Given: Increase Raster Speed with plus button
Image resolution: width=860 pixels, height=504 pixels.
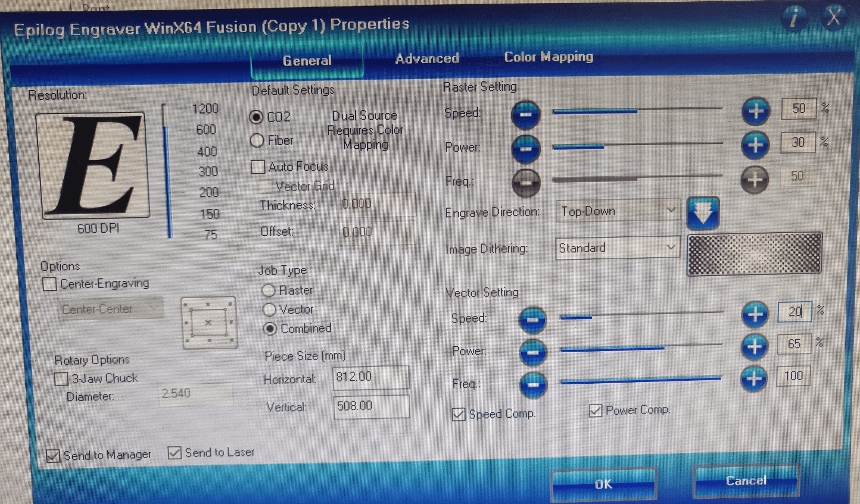Looking at the screenshot, I should pos(756,111).
